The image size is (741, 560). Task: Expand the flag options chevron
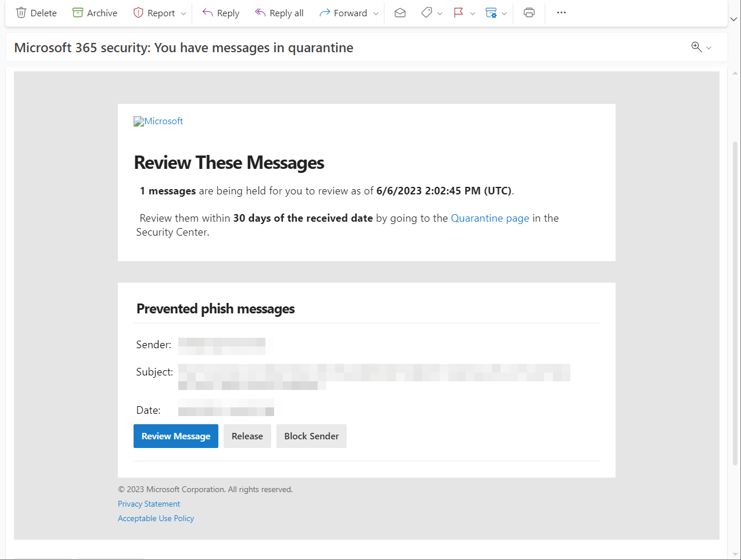[472, 13]
